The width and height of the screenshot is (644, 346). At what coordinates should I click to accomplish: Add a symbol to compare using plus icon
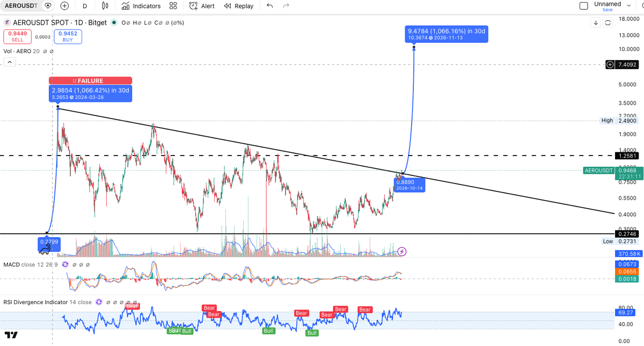coord(64,6)
